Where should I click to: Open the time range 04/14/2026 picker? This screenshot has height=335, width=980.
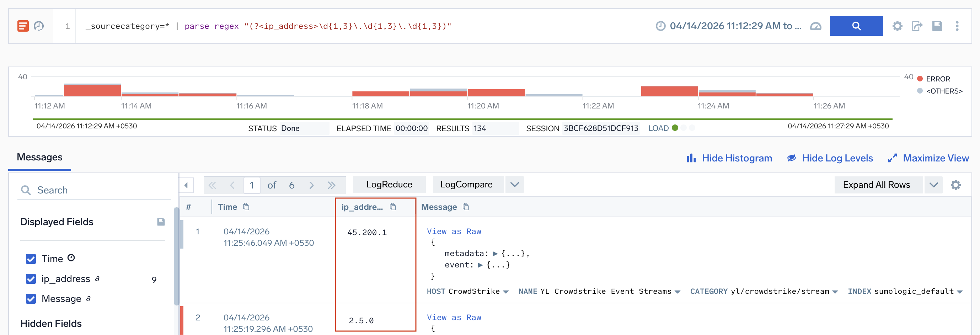pyautogui.click(x=735, y=26)
